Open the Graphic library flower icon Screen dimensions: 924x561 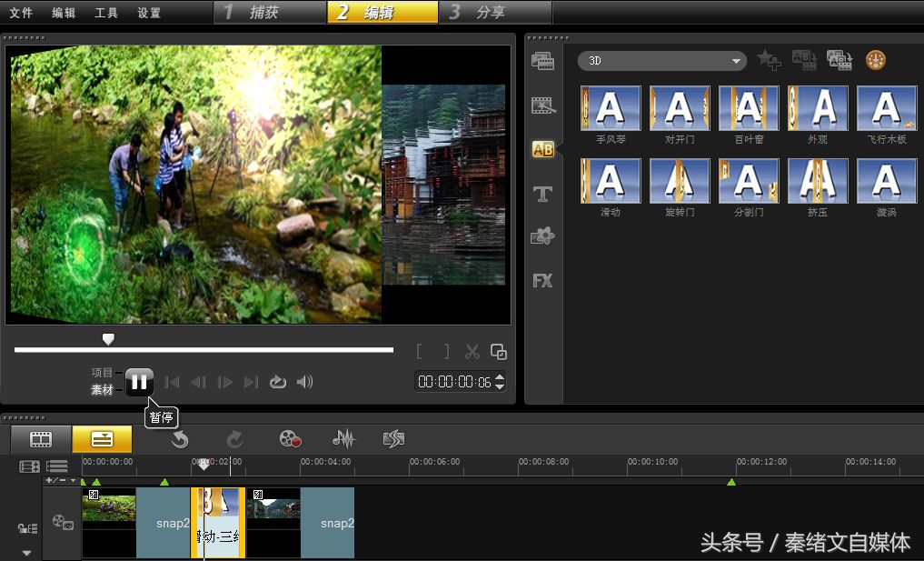(x=542, y=236)
